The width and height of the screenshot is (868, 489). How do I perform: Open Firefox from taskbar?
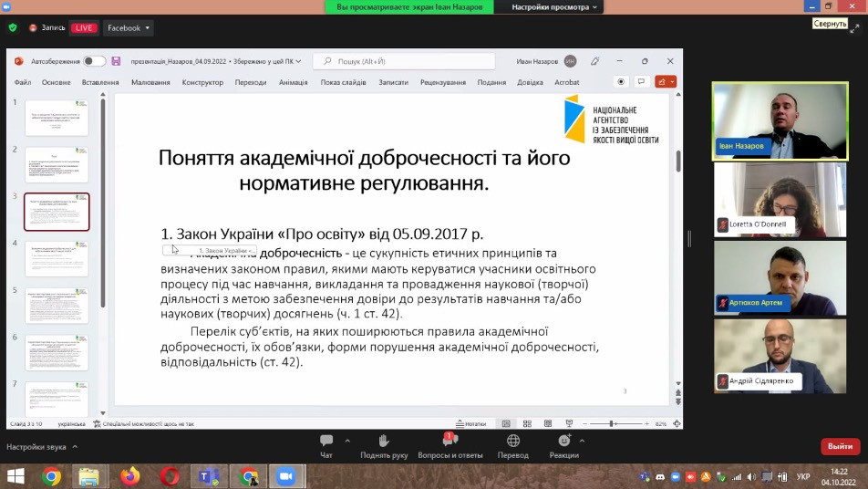tap(130, 476)
